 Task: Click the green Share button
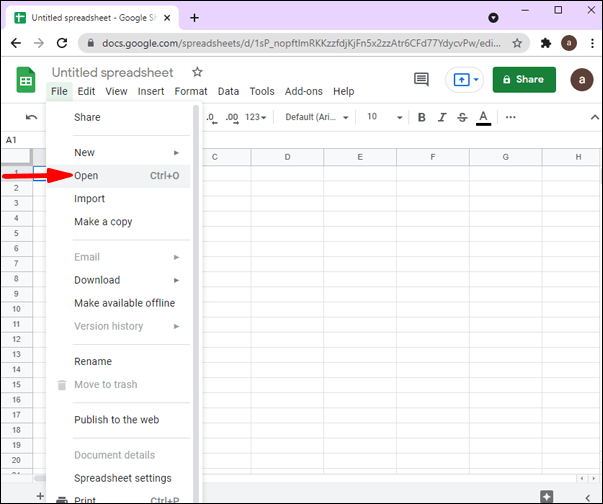(x=524, y=80)
